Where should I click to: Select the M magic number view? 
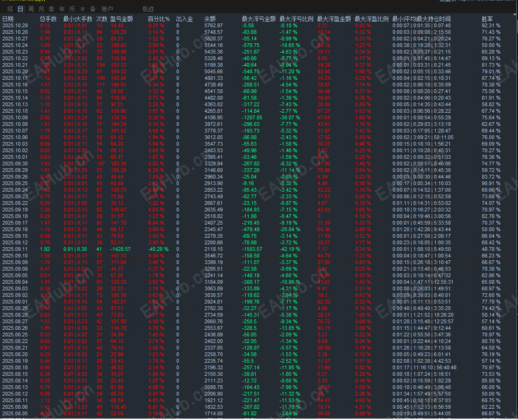(83, 8)
